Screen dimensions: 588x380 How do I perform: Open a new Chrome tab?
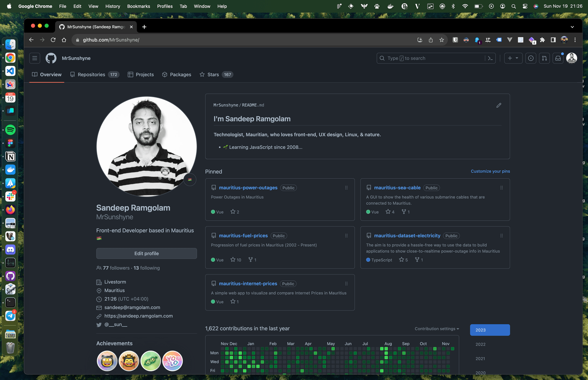[144, 27]
